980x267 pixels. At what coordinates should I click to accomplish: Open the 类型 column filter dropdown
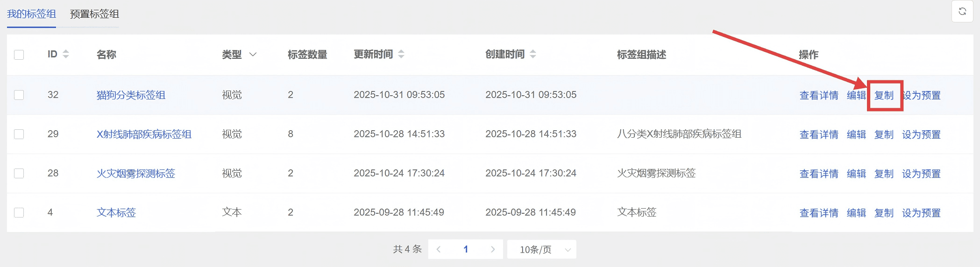pyautogui.click(x=253, y=55)
